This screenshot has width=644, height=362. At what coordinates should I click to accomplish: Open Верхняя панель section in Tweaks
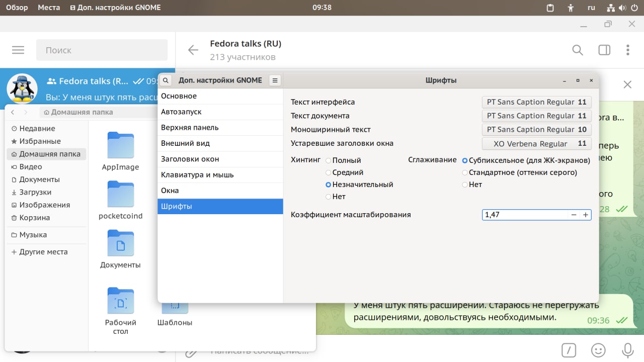coord(220,128)
